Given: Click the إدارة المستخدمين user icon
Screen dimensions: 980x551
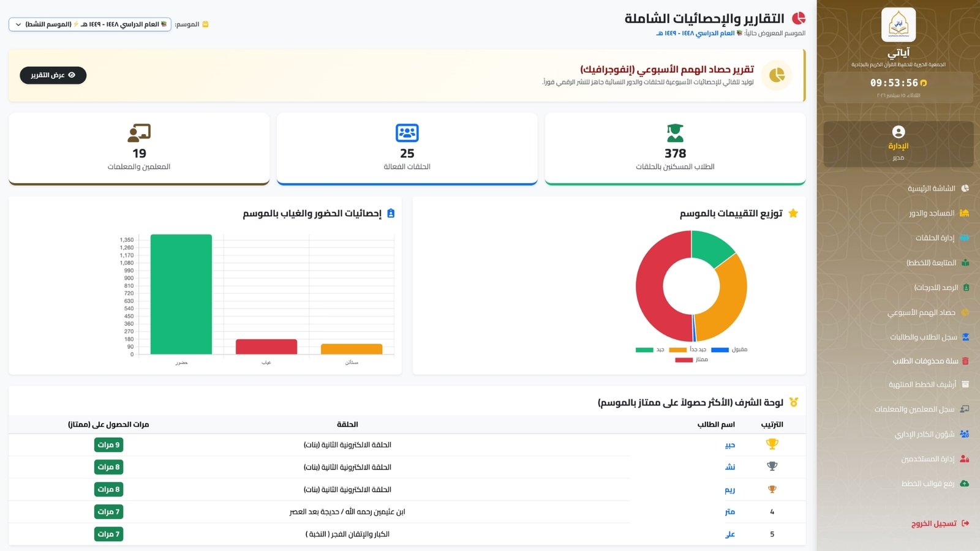Looking at the screenshot, I should pos(965,459).
